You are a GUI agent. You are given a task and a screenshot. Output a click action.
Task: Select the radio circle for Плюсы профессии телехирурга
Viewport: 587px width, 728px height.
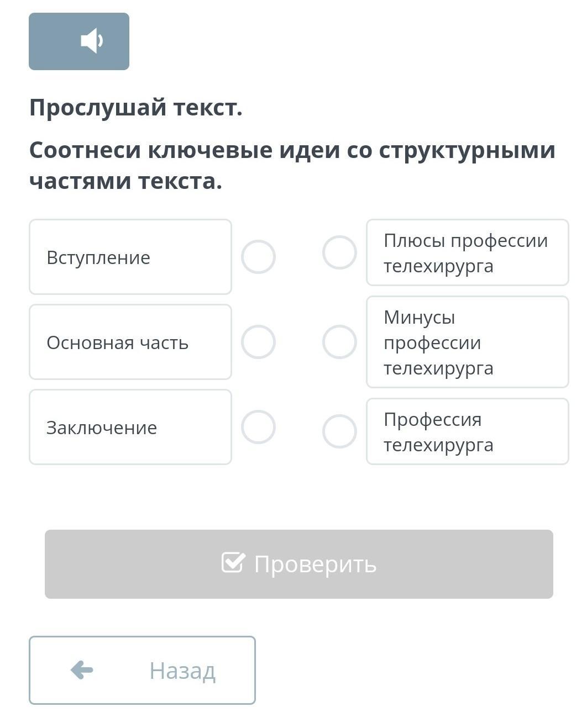click(339, 252)
